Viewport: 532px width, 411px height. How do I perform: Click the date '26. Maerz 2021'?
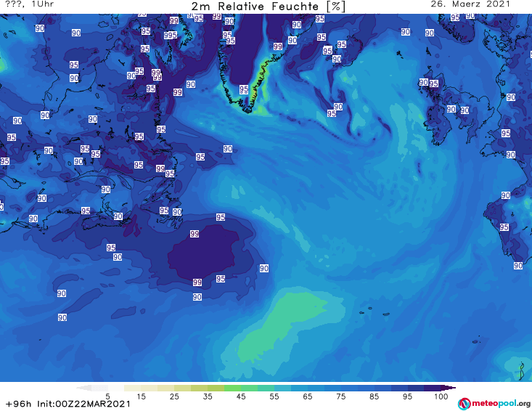tap(470, 4)
